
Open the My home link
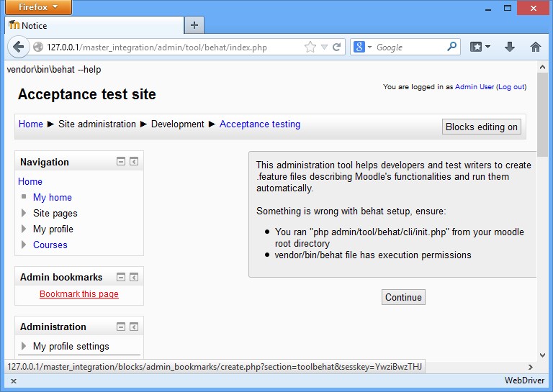(52, 197)
